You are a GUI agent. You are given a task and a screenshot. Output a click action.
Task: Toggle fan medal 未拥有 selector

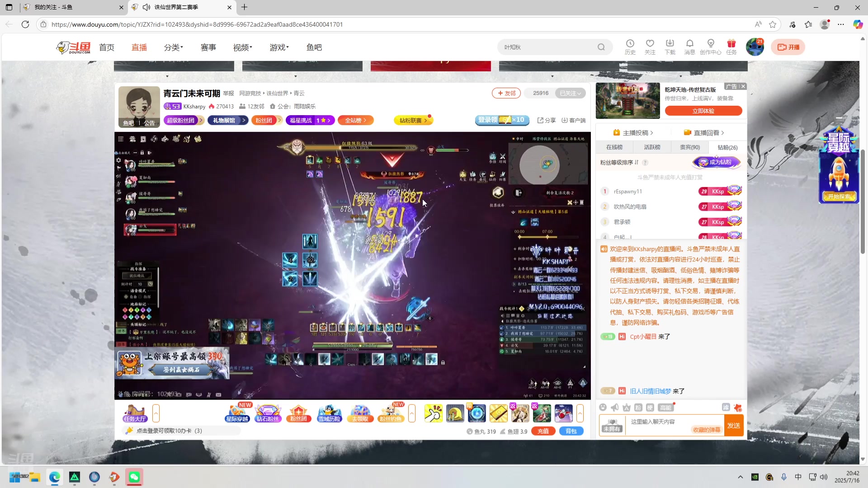point(611,425)
